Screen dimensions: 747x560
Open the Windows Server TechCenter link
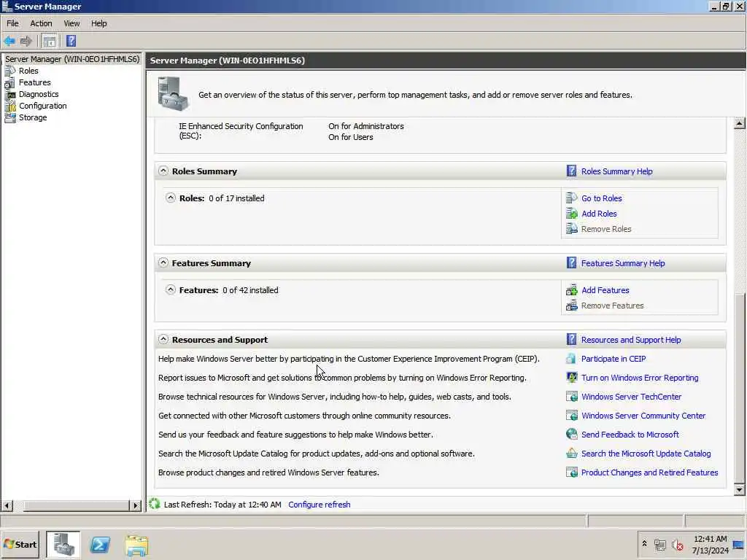tap(631, 397)
